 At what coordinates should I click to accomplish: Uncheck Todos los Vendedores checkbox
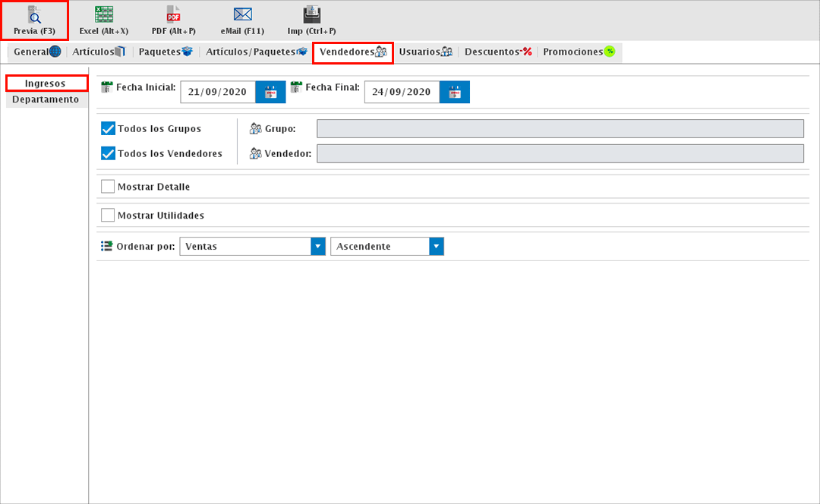pos(108,153)
